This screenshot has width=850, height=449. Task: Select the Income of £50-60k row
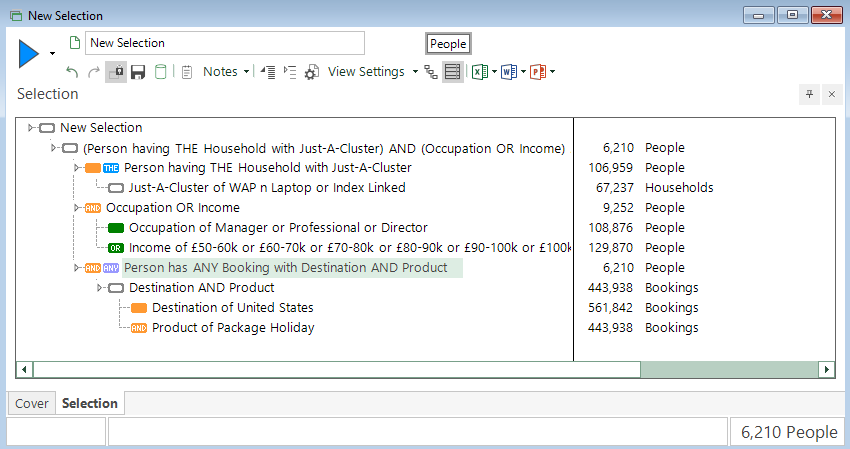pos(350,248)
